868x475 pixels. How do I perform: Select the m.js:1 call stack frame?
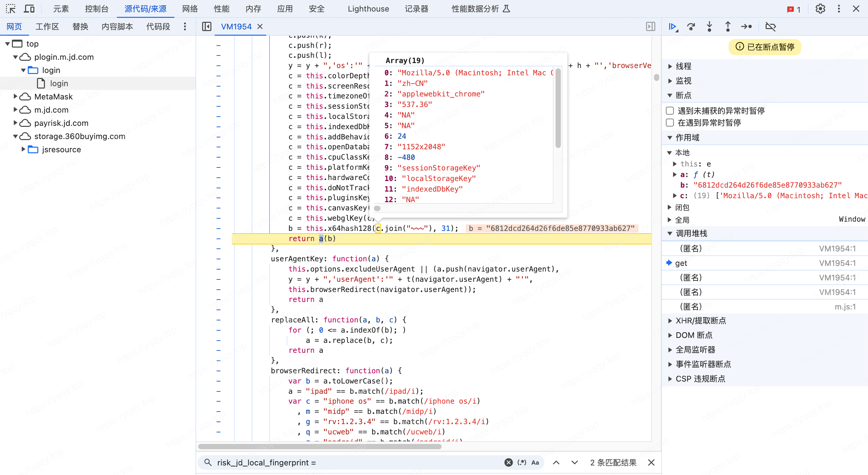(764, 307)
